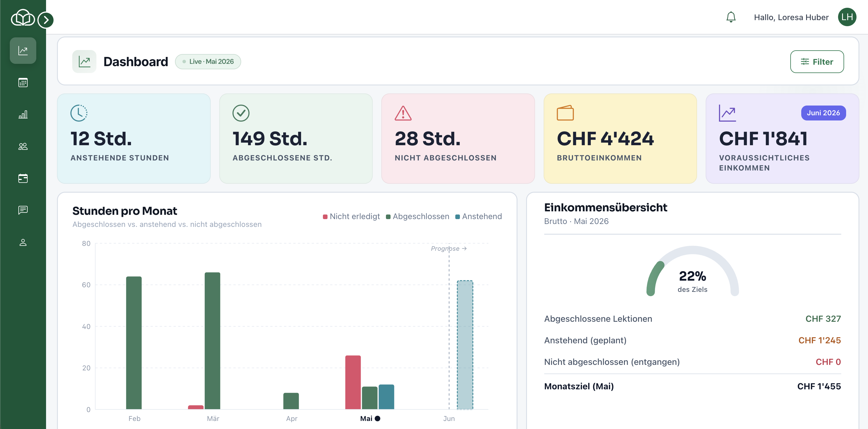Click the LH user avatar
The height and width of the screenshot is (429, 868).
coord(847,17)
